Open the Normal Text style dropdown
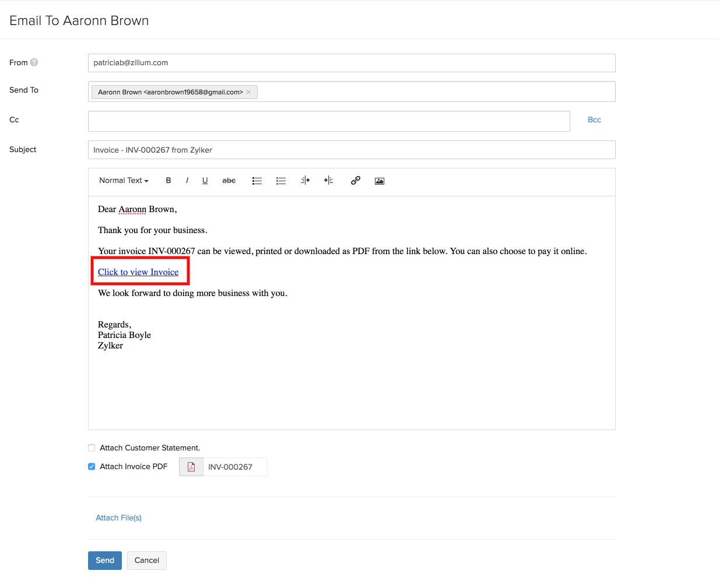 123,181
